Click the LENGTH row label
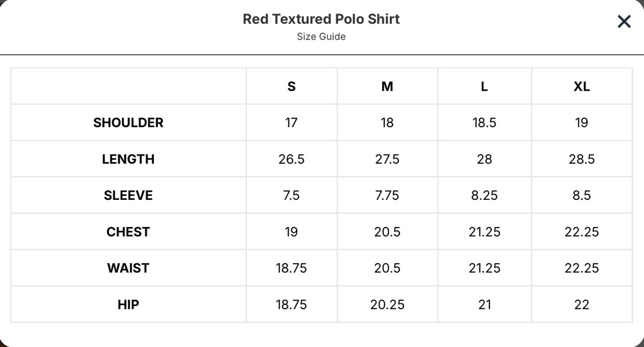The image size is (644, 347). (x=128, y=159)
